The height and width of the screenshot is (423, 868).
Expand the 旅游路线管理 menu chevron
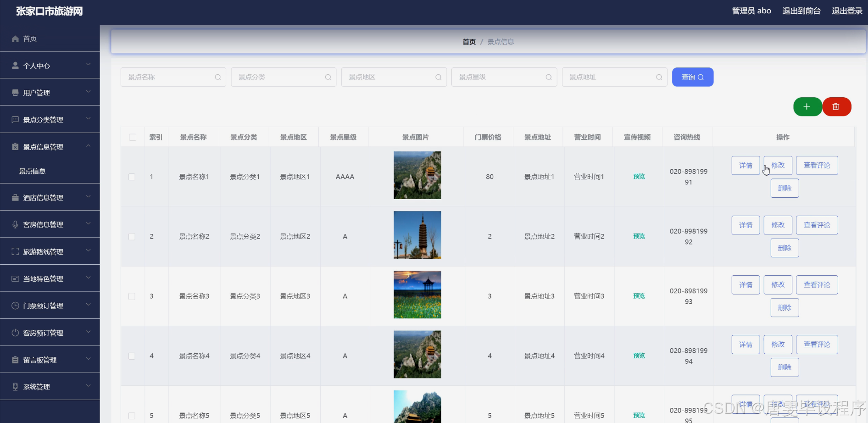tap(88, 250)
